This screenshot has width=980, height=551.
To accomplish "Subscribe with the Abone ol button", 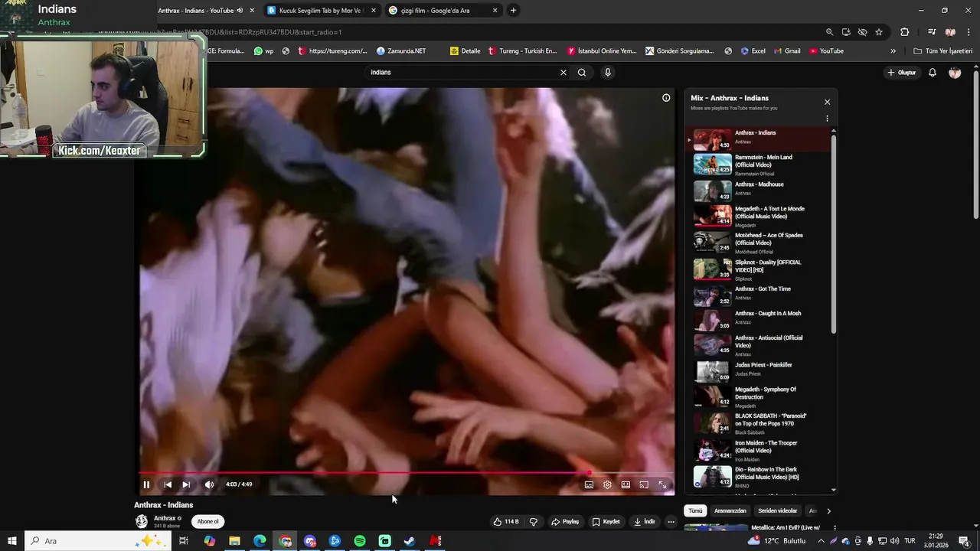I will click(207, 521).
